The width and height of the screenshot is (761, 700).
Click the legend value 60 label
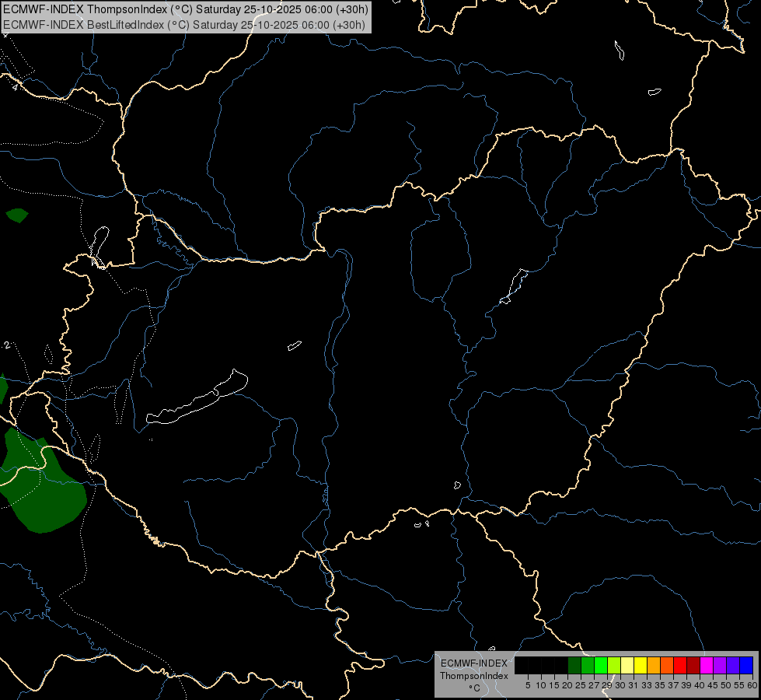pyautogui.click(x=752, y=685)
